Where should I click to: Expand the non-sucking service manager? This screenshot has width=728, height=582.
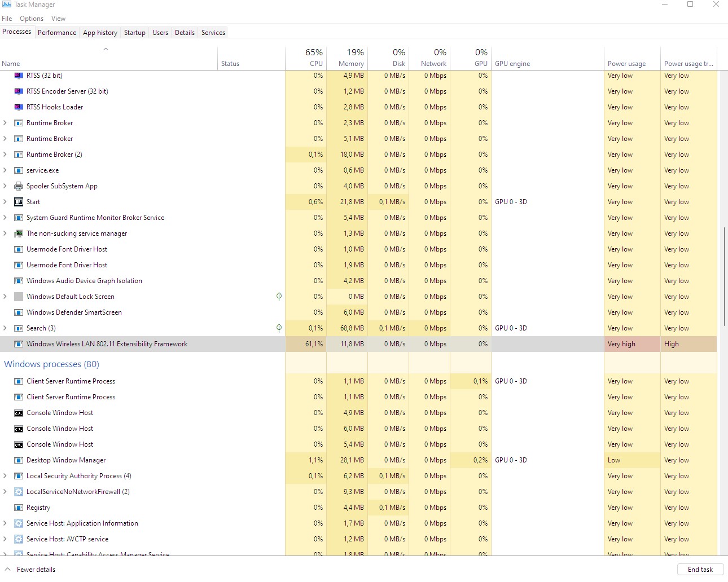(5, 233)
